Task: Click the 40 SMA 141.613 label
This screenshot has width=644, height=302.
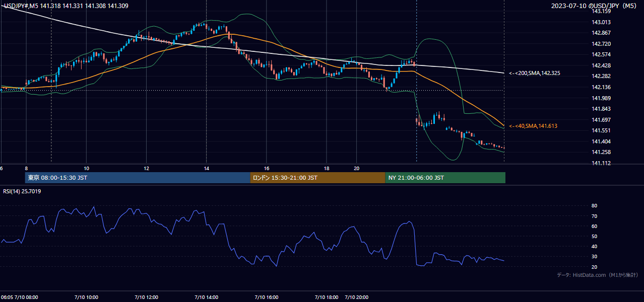Action: pyautogui.click(x=533, y=126)
